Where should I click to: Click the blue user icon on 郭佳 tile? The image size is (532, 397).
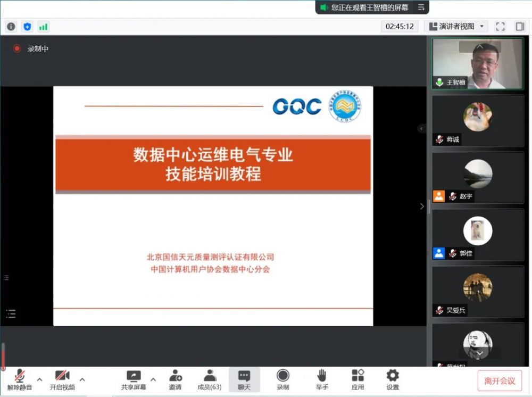(x=439, y=253)
